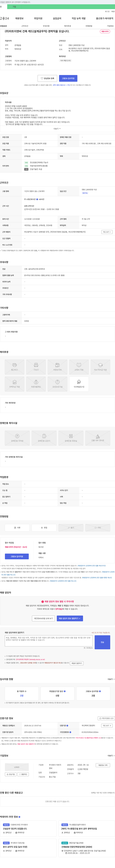Open the 취업지원 menu

click(x=38, y=19)
